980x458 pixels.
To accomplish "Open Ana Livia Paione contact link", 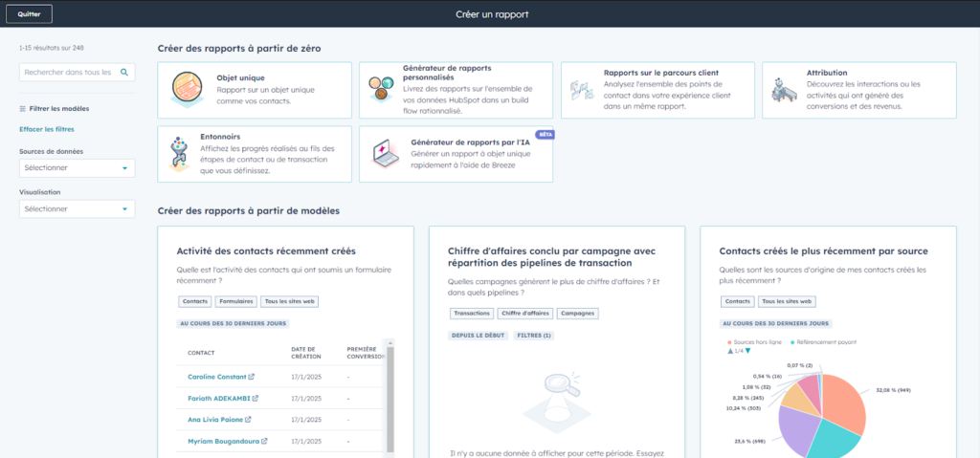I will click(x=215, y=419).
